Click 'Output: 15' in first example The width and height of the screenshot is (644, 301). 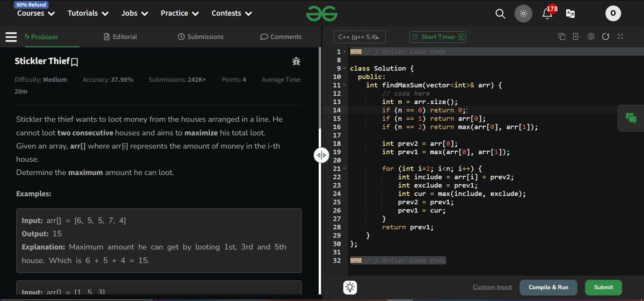tap(42, 234)
